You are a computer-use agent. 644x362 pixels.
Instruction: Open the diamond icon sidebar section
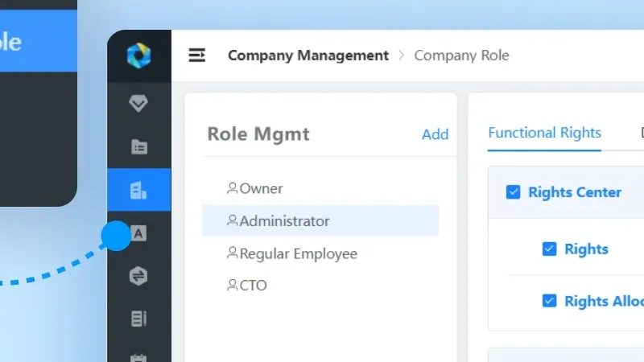tap(138, 103)
